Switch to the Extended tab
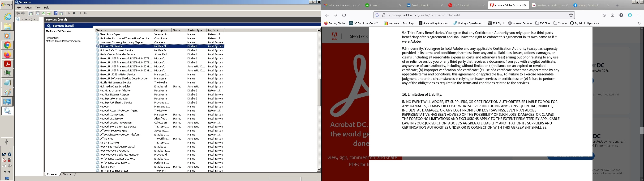 [x=52, y=174]
